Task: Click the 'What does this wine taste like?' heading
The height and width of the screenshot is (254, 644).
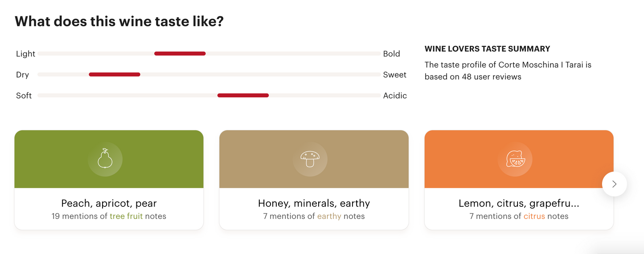Action: [x=119, y=21]
